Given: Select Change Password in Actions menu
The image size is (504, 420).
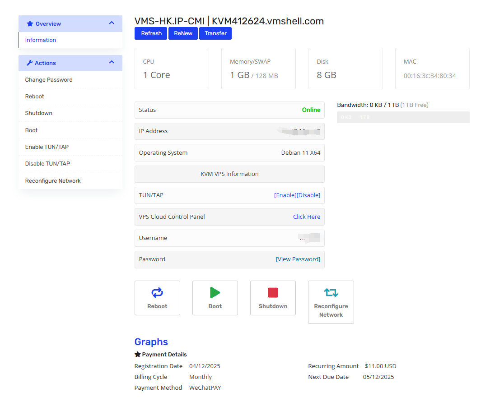Looking at the screenshot, I should (49, 80).
